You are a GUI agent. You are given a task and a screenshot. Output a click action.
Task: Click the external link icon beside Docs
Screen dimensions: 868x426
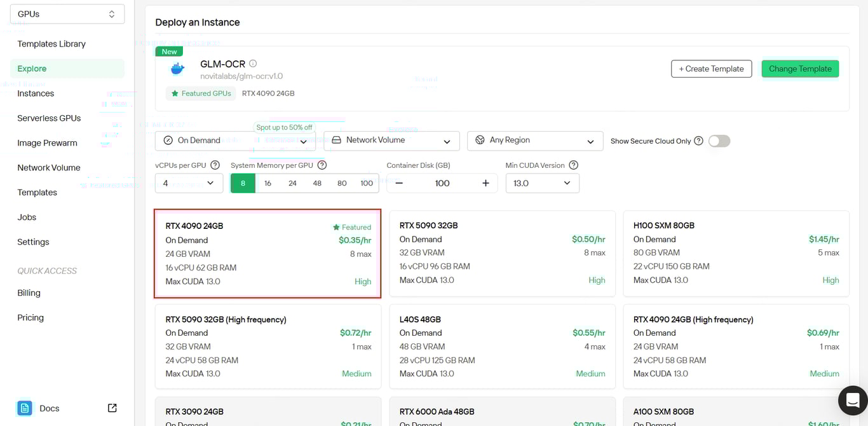pyautogui.click(x=112, y=408)
